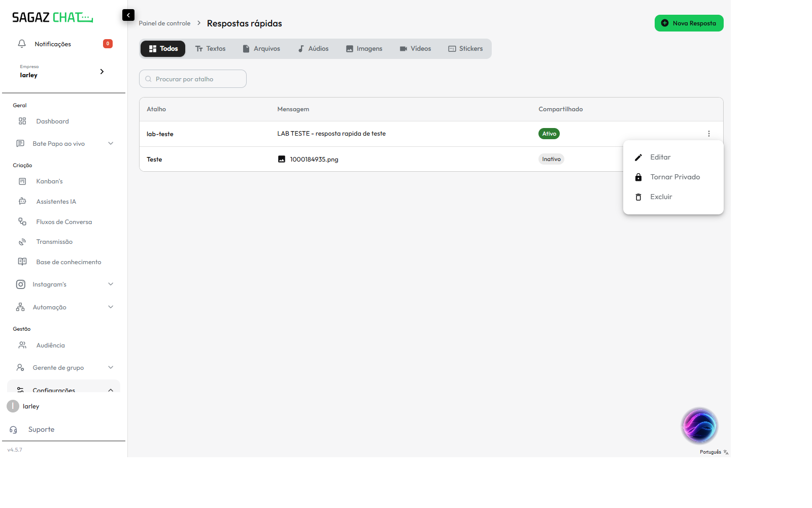
Task: Open the Empresa larley selector
Action: 63,72
